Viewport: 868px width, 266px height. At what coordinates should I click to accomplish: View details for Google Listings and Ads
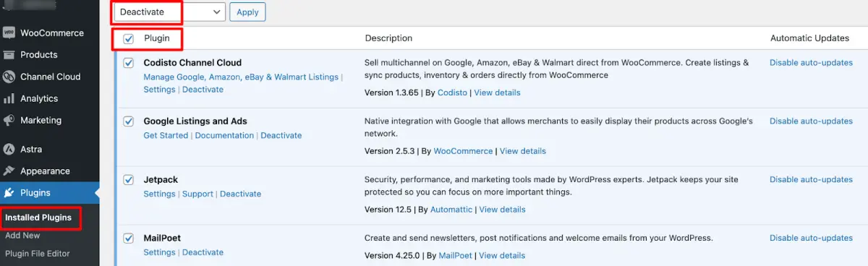(523, 151)
